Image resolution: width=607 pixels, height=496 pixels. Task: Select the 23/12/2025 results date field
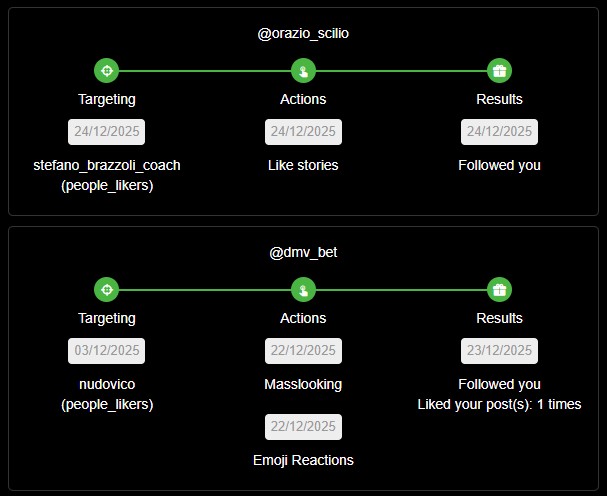[x=499, y=351]
